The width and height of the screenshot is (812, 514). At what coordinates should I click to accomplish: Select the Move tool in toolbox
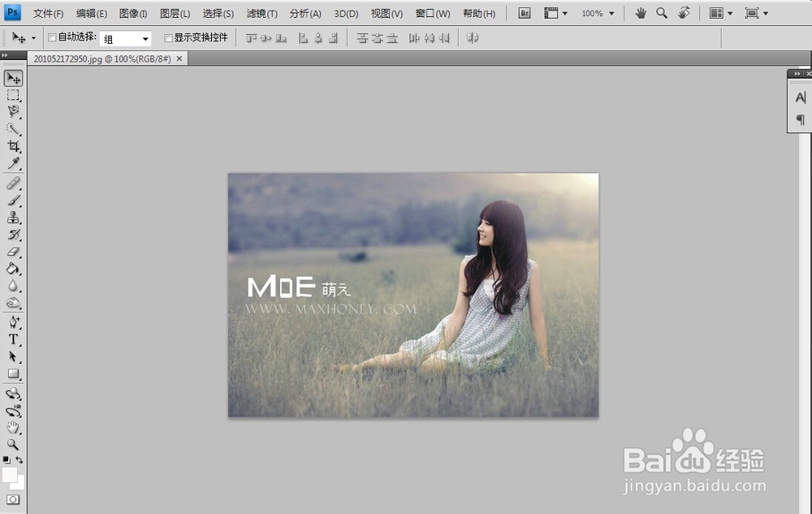click(14, 78)
